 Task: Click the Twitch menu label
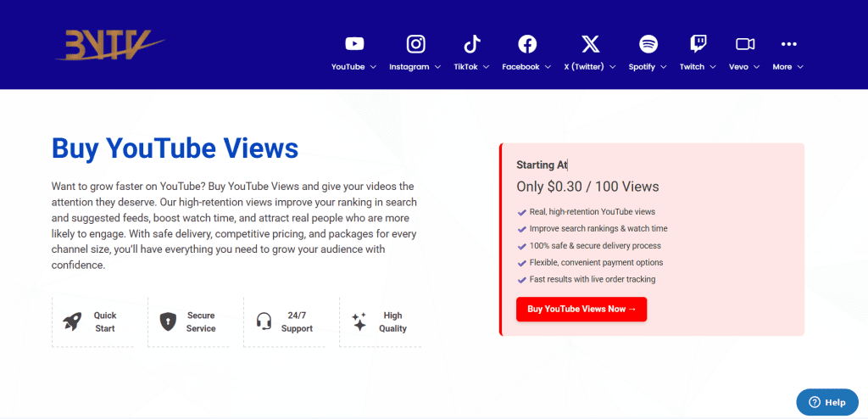(x=692, y=67)
